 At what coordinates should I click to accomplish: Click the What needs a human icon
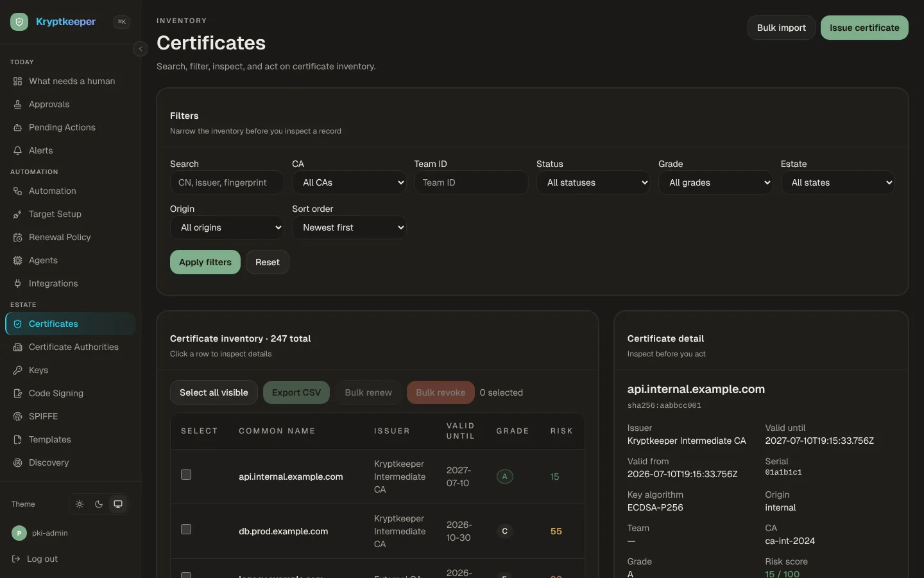(17, 82)
